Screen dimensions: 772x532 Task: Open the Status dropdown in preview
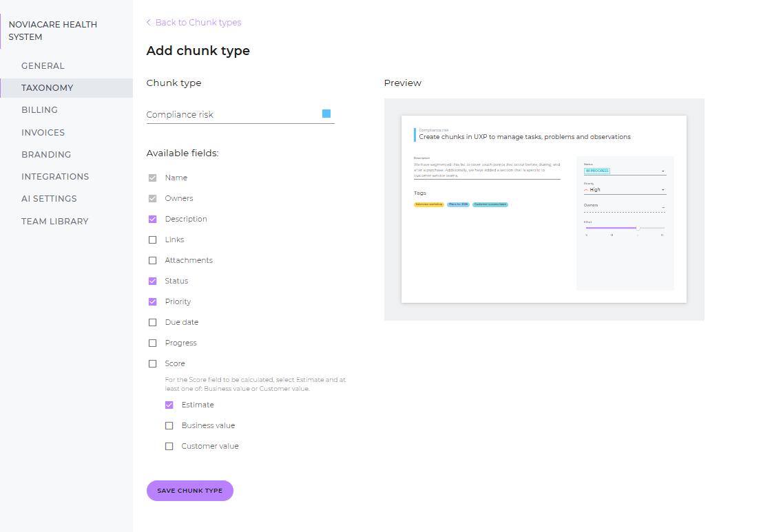click(625, 171)
